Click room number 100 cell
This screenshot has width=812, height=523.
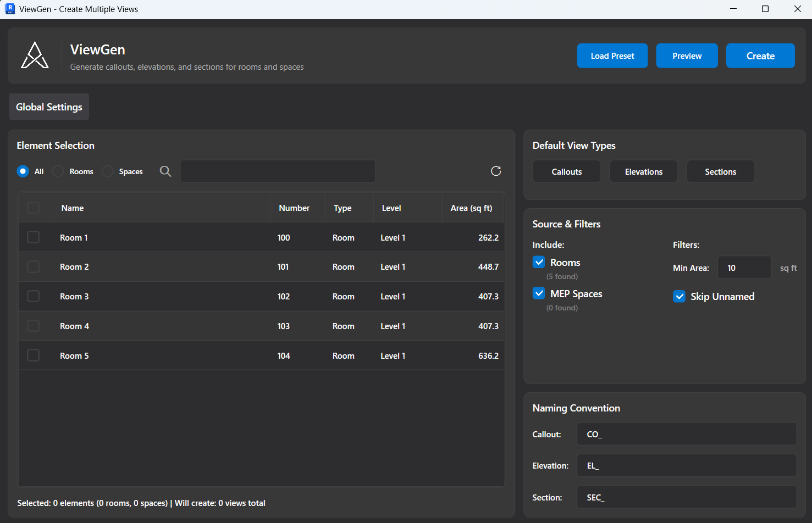tap(284, 238)
